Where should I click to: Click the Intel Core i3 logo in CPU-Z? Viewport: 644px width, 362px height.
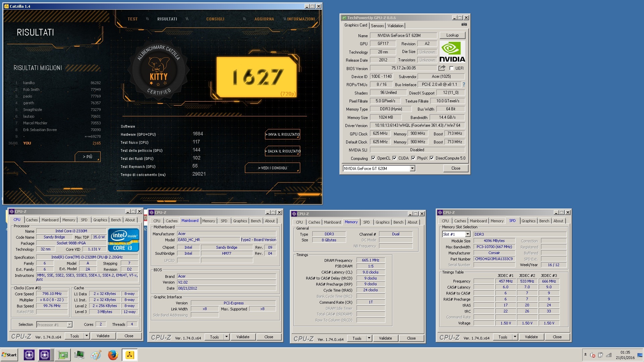(123, 240)
